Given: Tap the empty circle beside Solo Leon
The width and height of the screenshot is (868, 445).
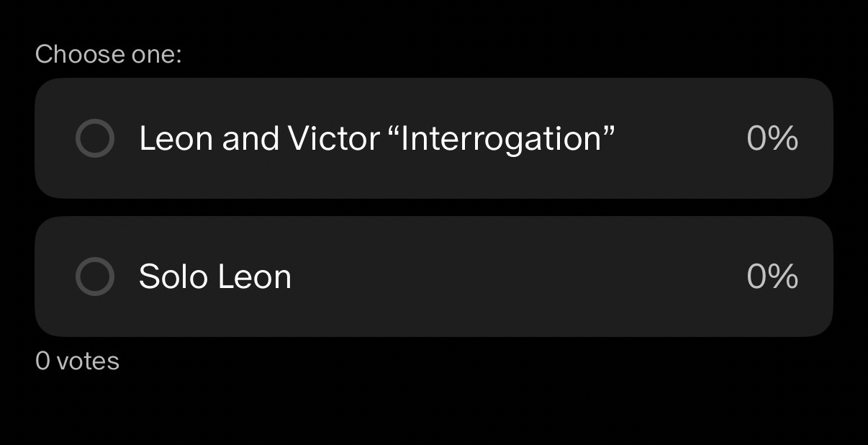Looking at the screenshot, I should [x=95, y=277].
